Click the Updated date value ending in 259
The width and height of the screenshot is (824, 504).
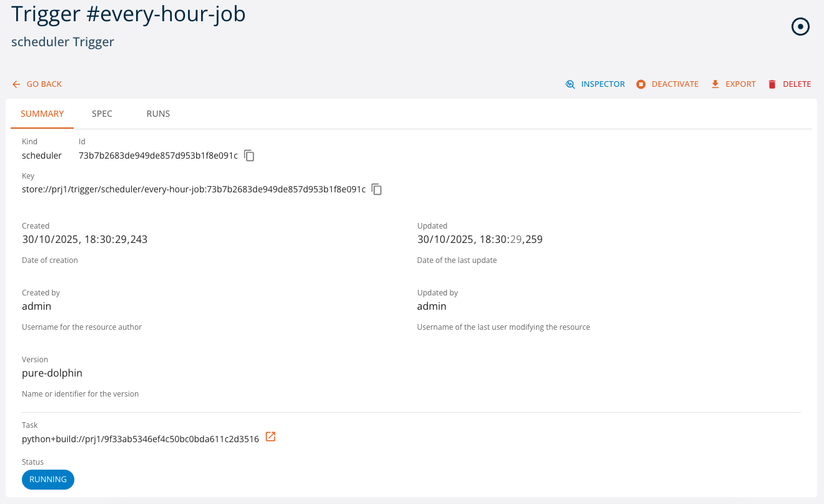pos(480,239)
